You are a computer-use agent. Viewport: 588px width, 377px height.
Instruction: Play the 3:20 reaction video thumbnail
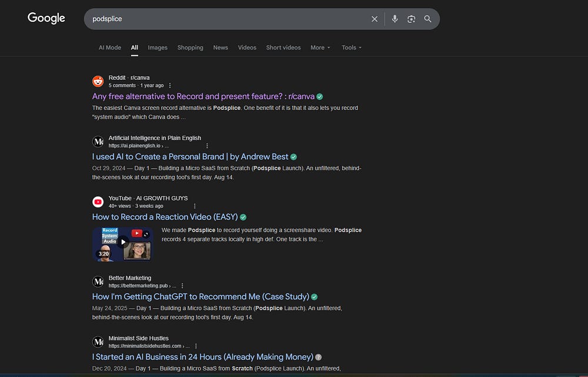pos(123,244)
